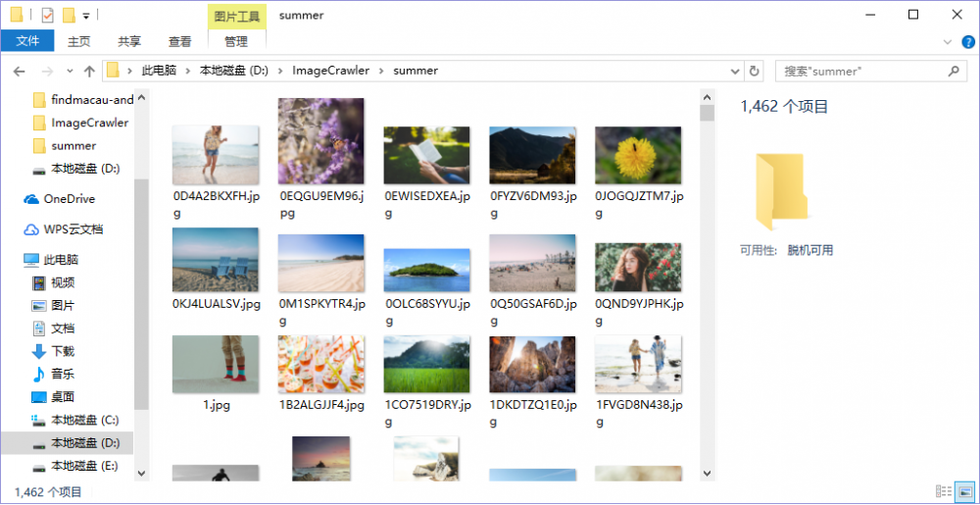Select the 0EQGU9EM96.jpg lavender thumbnail
The height and width of the screenshot is (505, 980).
click(320, 141)
